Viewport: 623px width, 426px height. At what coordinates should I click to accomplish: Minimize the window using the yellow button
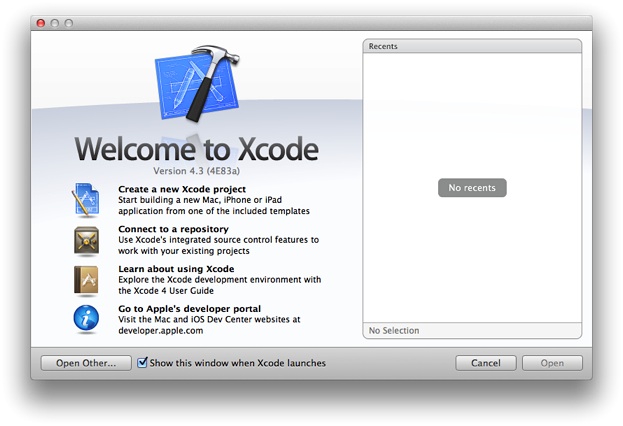(x=55, y=22)
